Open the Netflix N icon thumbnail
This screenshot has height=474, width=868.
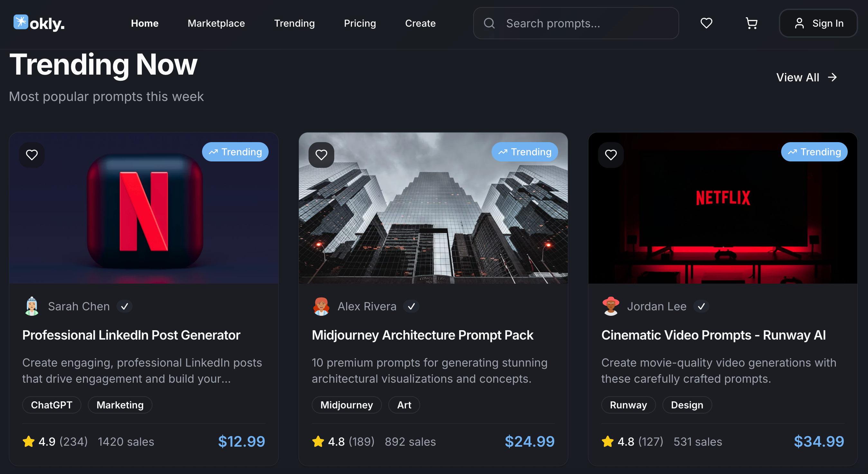144,208
